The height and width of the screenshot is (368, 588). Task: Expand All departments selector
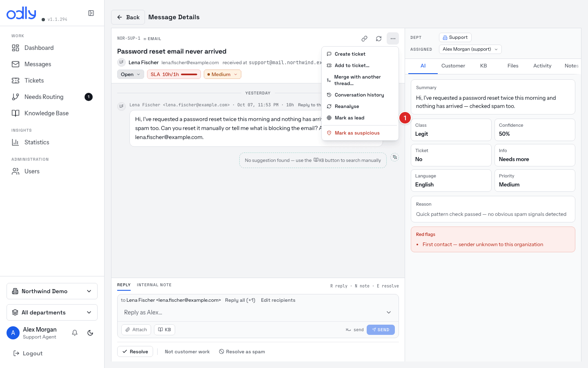pos(52,312)
